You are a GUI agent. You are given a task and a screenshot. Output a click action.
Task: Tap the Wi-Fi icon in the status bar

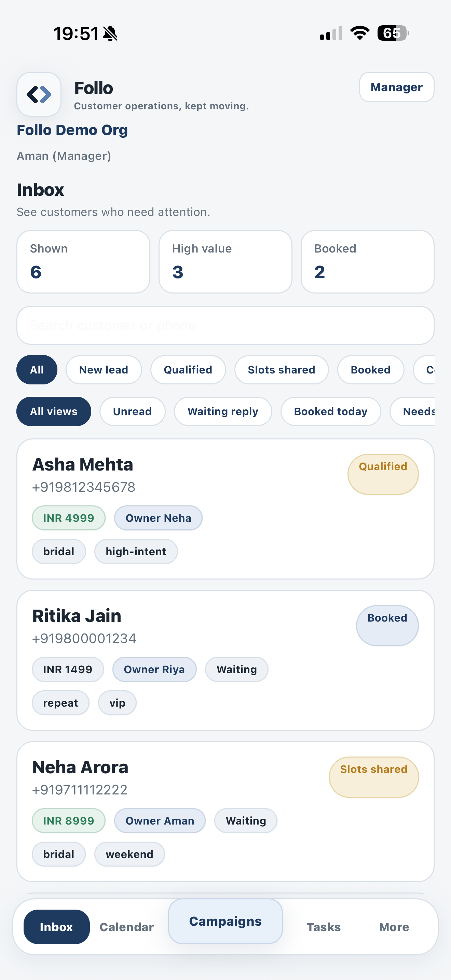click(x=359, y=33)
